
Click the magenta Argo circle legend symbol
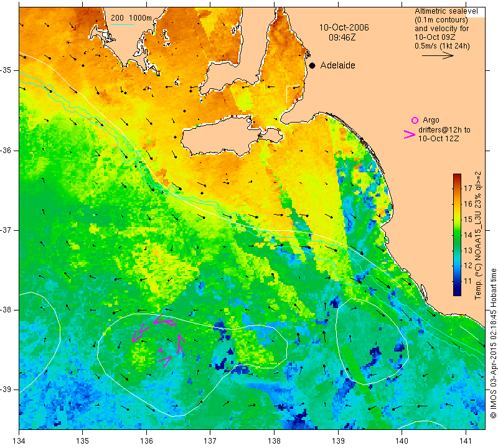pyautogui.click(x=415, y=120)
